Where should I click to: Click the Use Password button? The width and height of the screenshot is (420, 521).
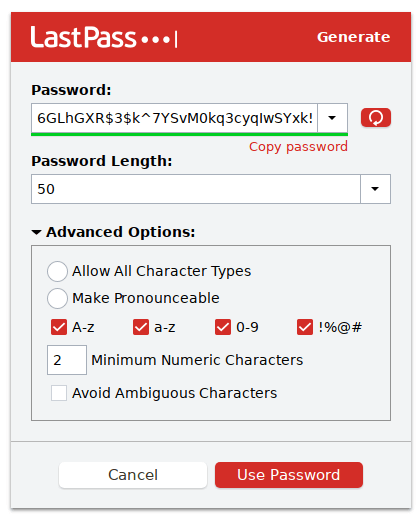289,475
